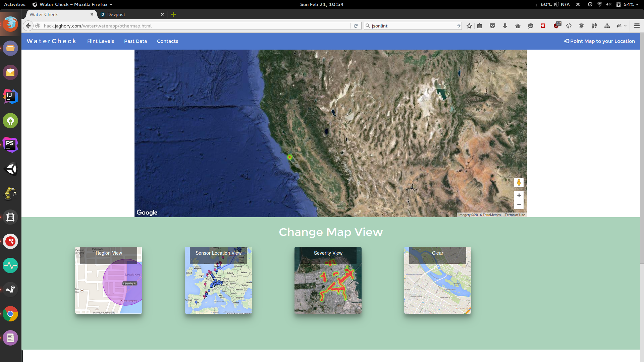The width and height of the screenshot is (644, 362).
Task: Expand the Greasemonkey dropdown arrow
Action: pyautogui.click(x=626, y=26)
